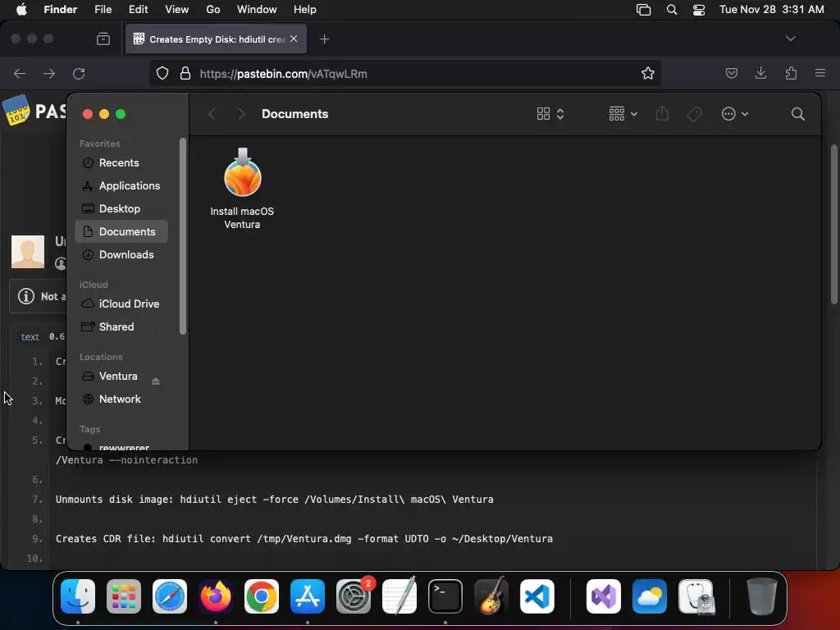Image resolution: width=840 pixels, height=630 pixels.
Task: Open a new Firefox tab
Action: pos(324,39)
